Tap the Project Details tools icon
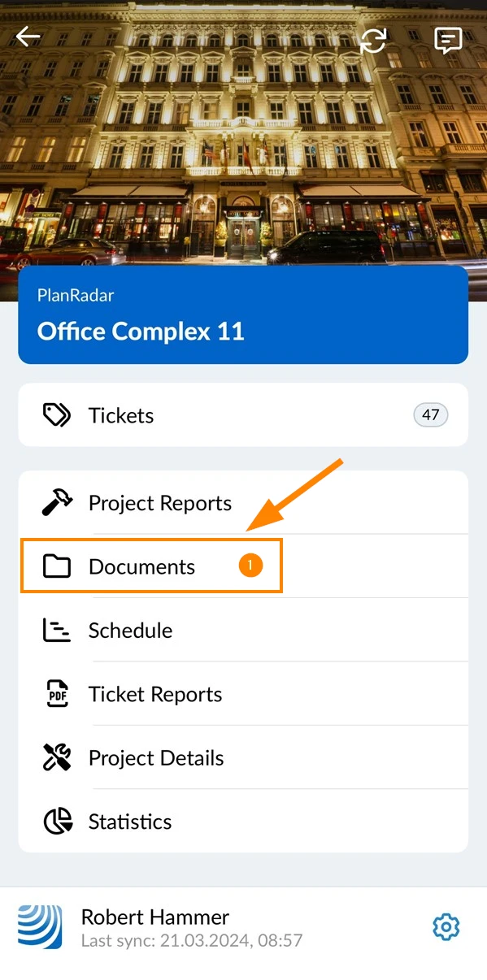This screenshot has height=980, width=487. coord(57,757)
